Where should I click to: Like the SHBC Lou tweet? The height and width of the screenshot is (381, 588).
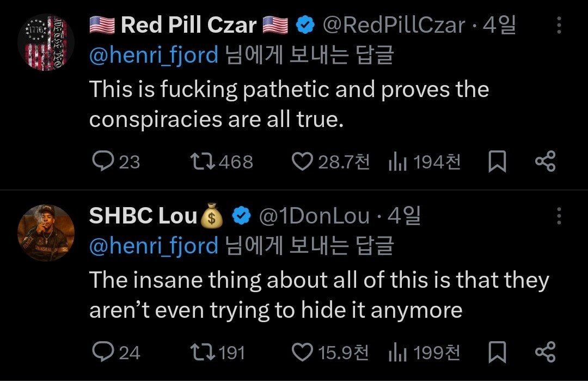coord(302,353)
